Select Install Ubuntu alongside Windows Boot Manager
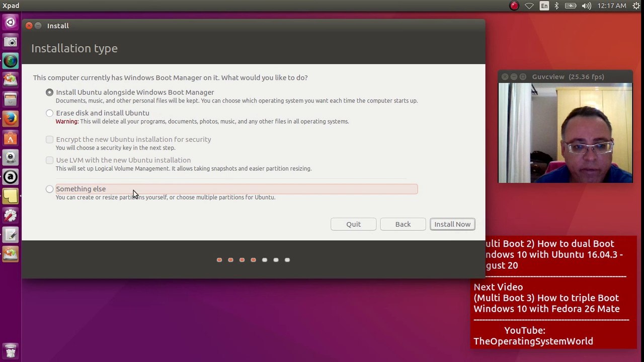The height and width of the screenshot is (362, 644). point(49,93)
